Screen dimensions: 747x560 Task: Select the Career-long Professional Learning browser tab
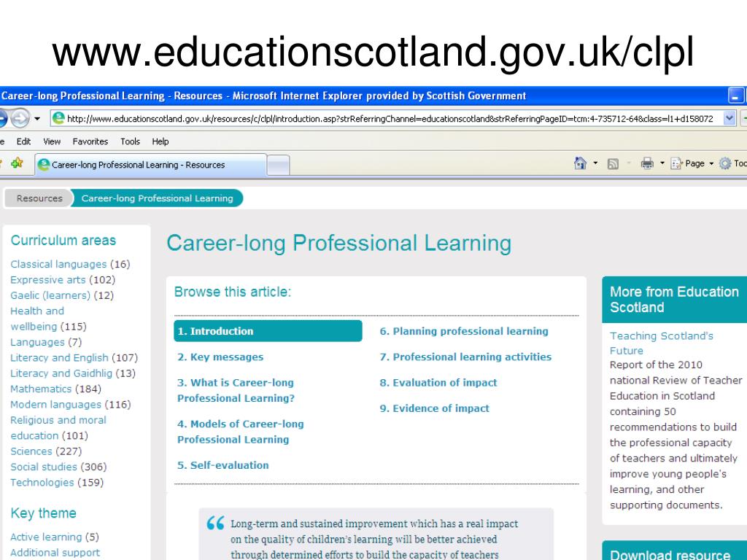(150, 165)
